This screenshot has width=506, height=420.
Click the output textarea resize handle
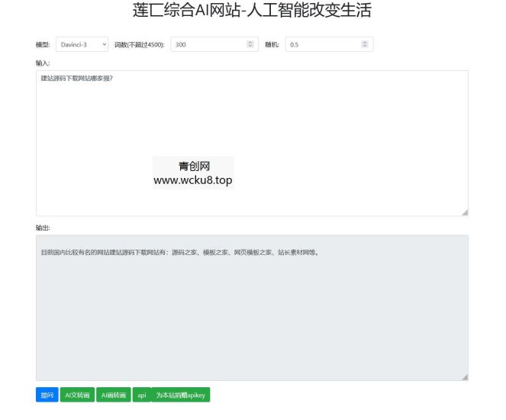pos(465,377)
